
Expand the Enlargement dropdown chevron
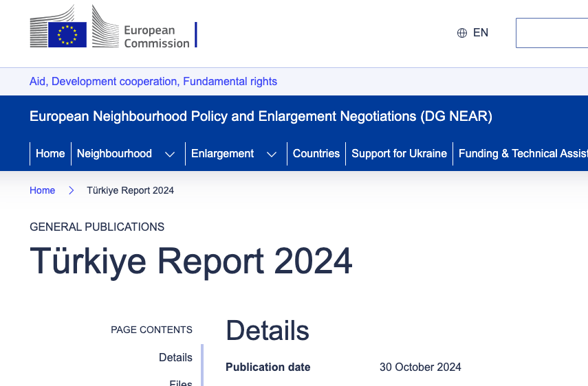click(272, 154)
